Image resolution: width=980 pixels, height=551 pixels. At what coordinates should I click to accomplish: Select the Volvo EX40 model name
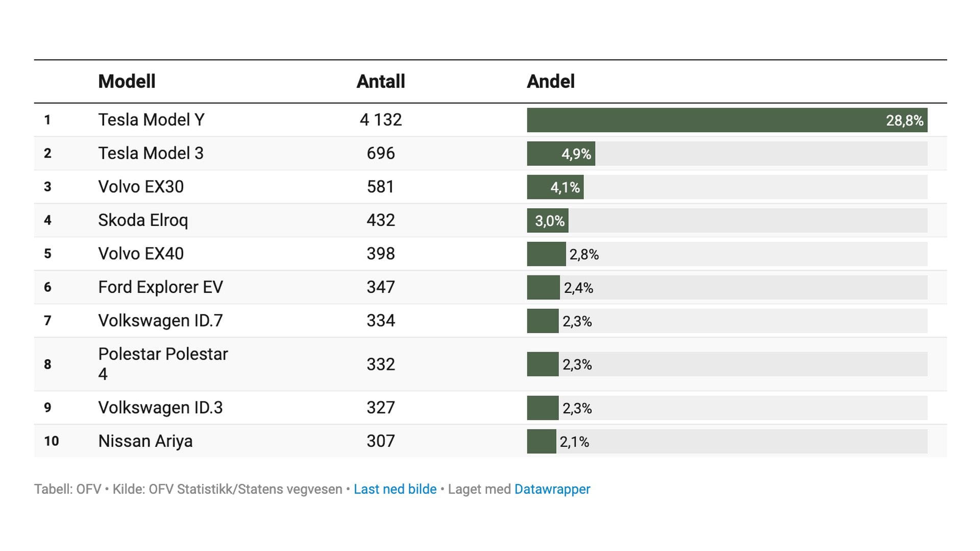pos(141,254)
